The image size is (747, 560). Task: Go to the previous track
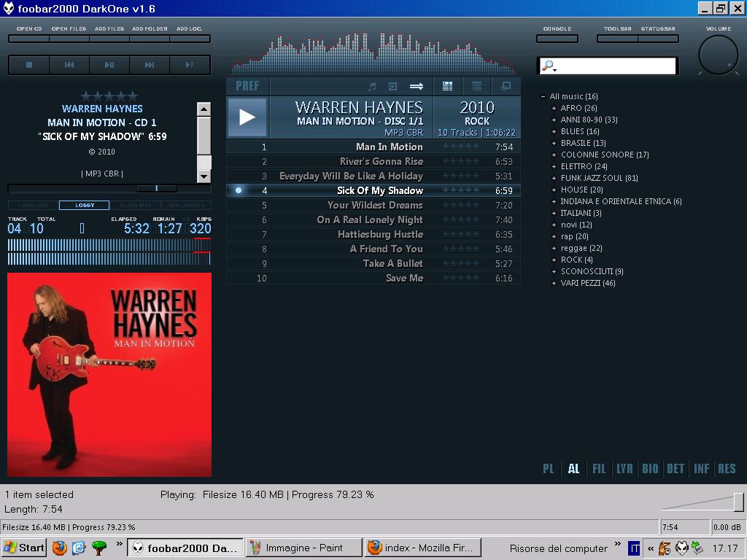pyautogui.click(x=69, y=65)
